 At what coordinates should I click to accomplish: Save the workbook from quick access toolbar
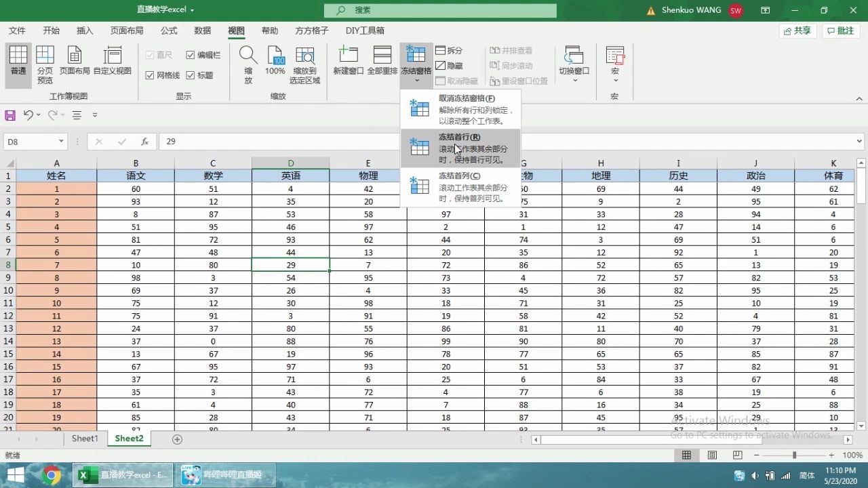[x=10, y=115]
